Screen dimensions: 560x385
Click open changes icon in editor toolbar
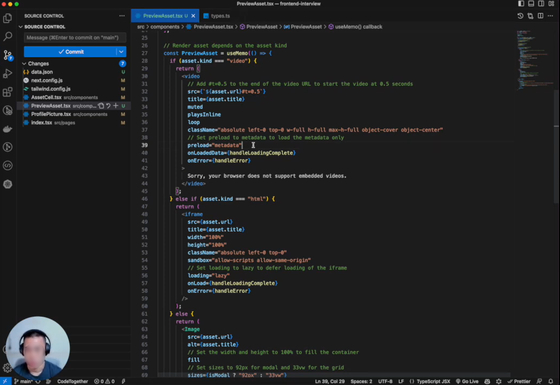530,16
